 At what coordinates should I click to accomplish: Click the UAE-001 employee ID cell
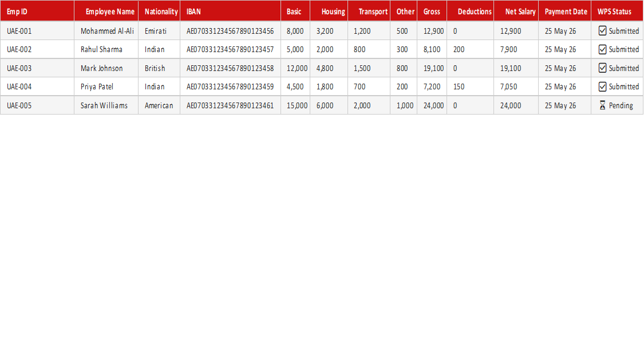pos(37,31)
